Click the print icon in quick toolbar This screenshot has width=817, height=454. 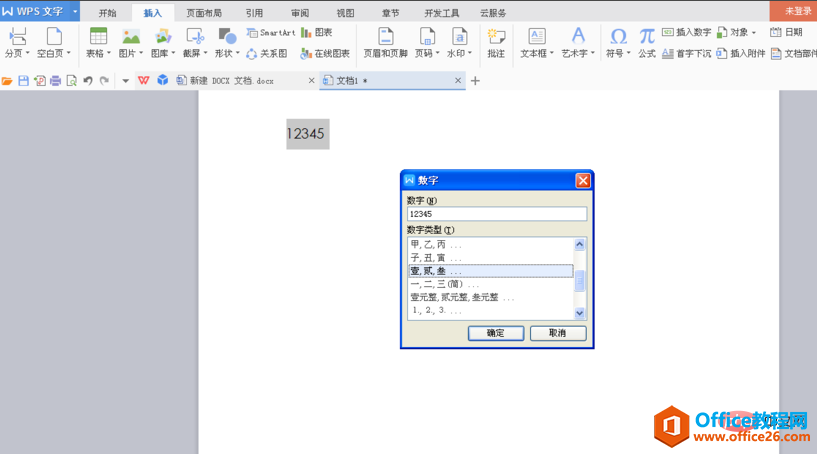(55, 81)
